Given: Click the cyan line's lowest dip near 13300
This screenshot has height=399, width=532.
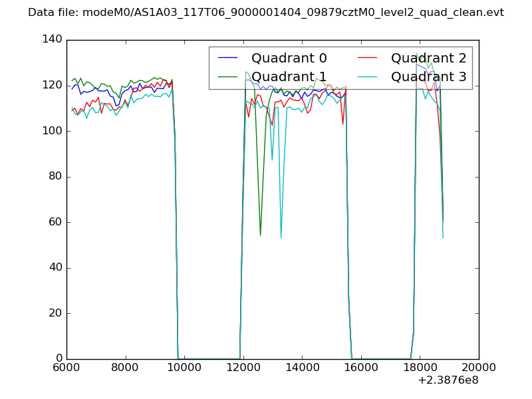Looking at the screenshot, I should pos(281,237).
